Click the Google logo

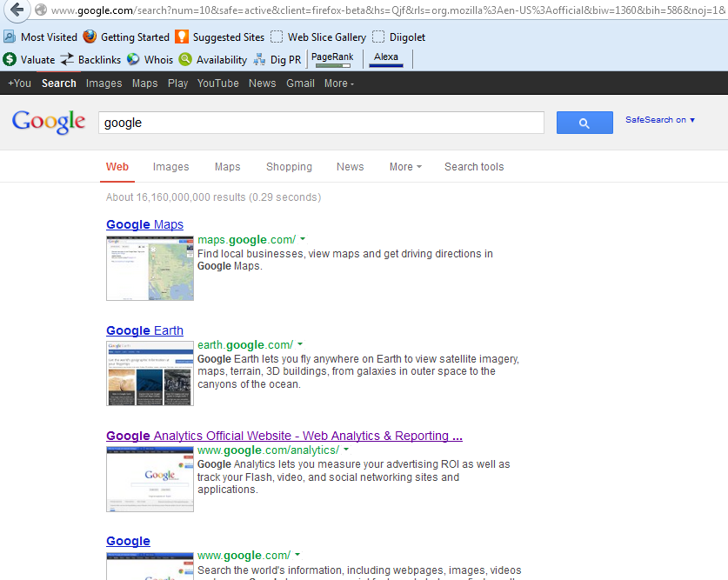tap(49, 122)
